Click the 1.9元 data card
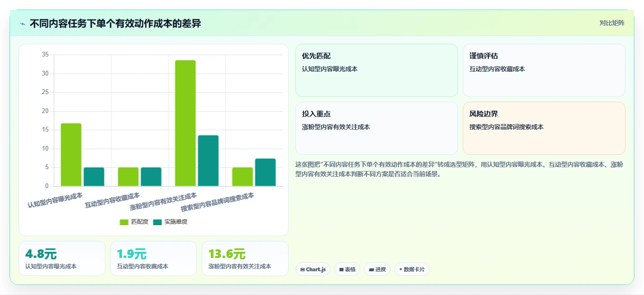The width and height of the screenshot is (644, 295). [x=154, y=258]
